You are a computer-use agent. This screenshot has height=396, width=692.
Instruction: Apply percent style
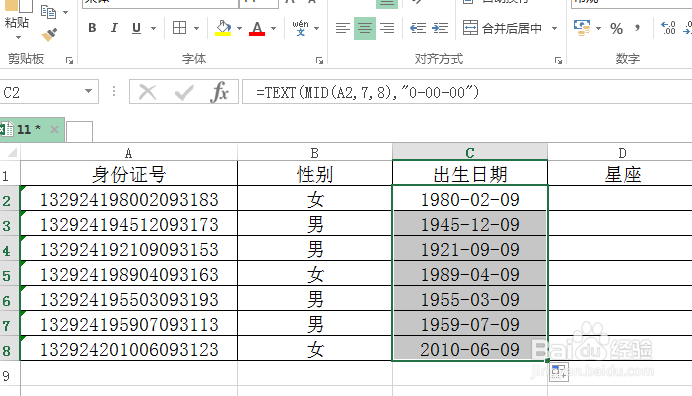coord(617,29)
